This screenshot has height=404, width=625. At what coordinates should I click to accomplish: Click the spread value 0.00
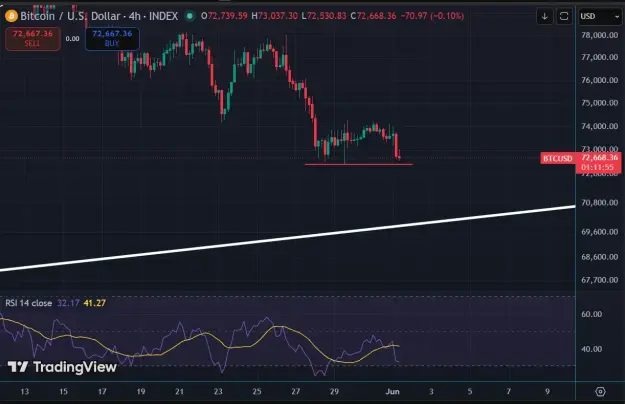coord(73,39)
